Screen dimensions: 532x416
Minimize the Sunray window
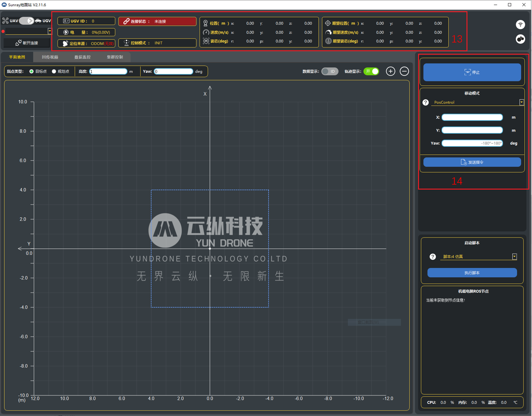point(495,5)
